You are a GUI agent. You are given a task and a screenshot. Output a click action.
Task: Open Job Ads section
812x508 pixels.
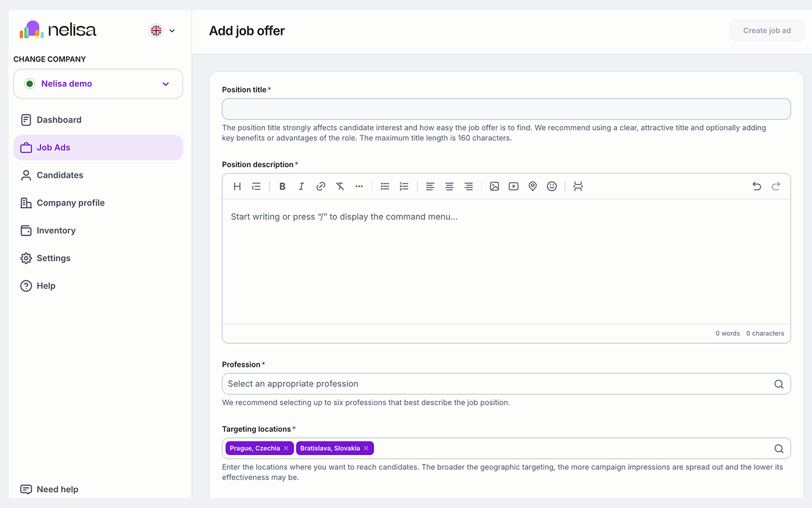[98, 147]
